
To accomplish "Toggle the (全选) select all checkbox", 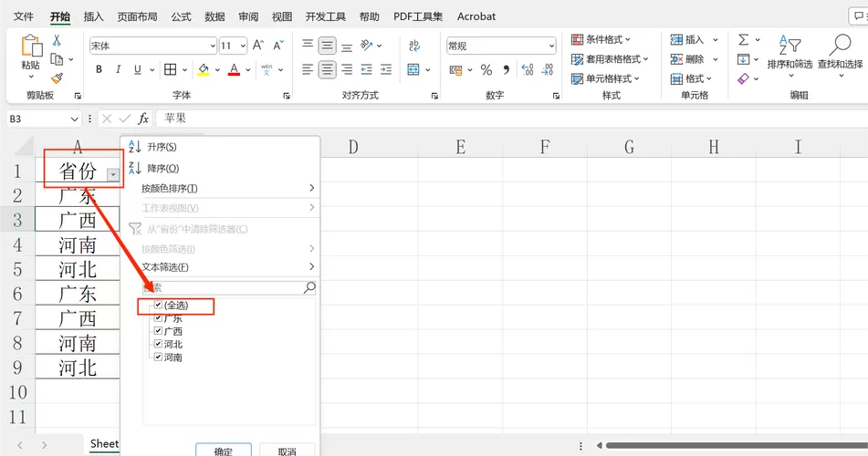I will [158, 305].
